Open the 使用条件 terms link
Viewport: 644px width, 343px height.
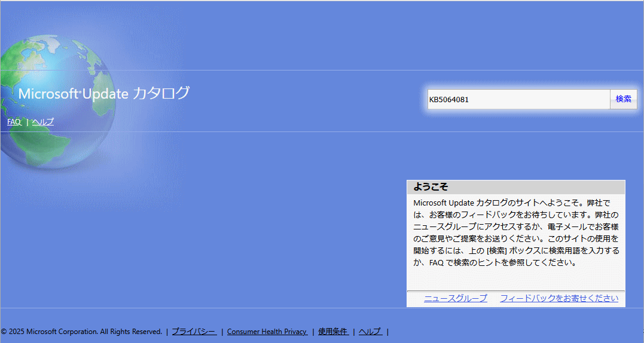point(332,332)
